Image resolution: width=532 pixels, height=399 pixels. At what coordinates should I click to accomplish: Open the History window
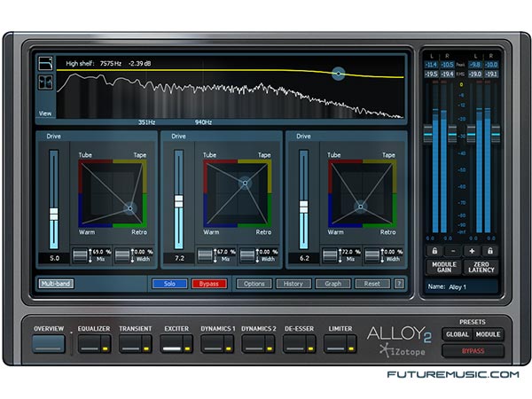pyautogui.click(x=293, y=284)
